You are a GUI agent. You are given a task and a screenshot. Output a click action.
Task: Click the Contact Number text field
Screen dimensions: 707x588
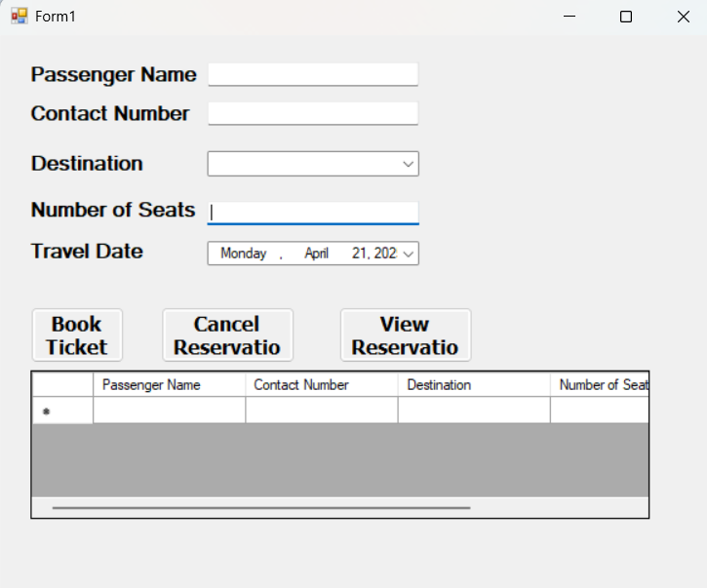click(312, 114)
